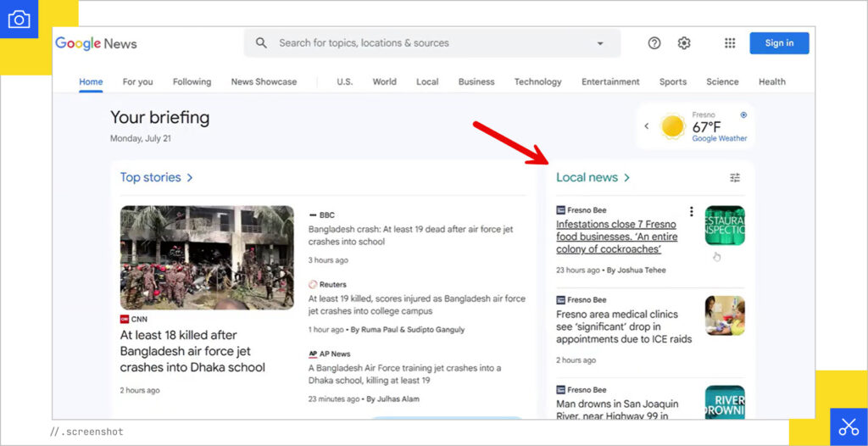Open Local news customize sliders icon

point(735,178)
